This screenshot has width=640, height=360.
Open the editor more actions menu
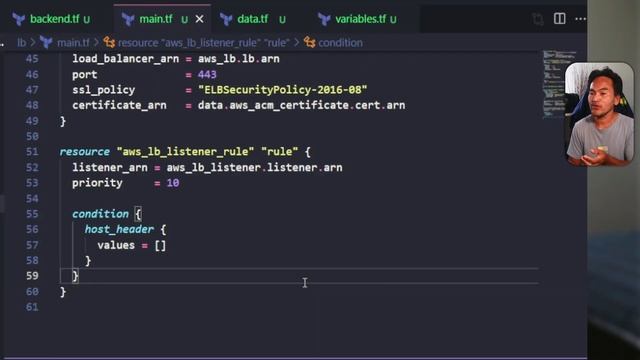(580, 19)
